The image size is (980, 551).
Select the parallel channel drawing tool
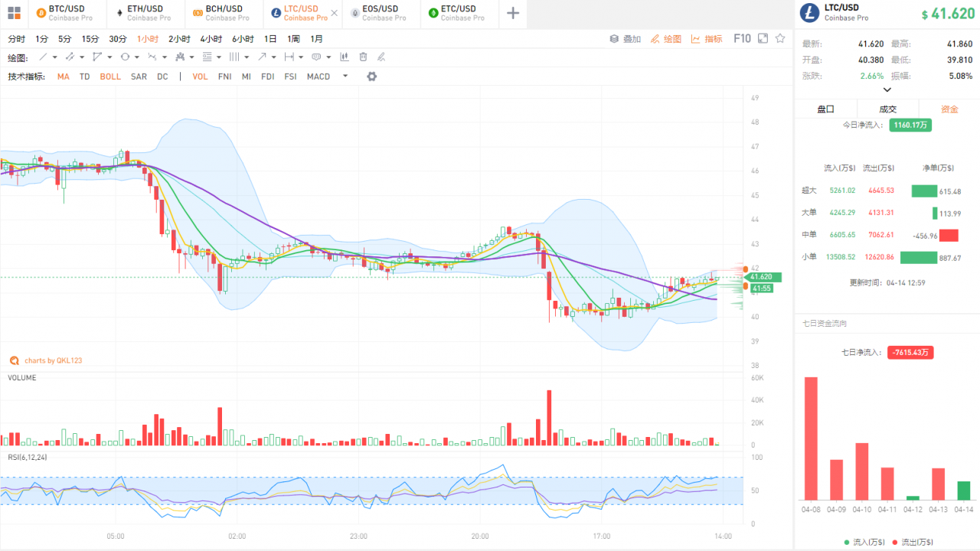point(70,57)
